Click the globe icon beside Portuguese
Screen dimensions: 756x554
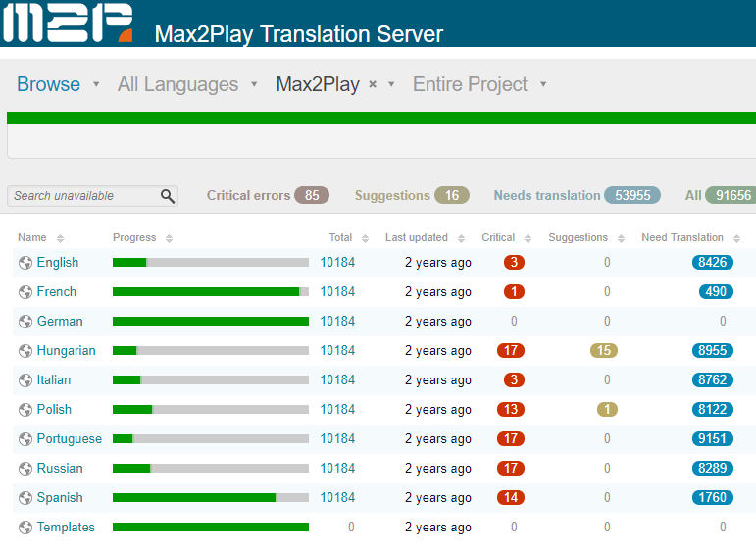[x=25, y=439]
